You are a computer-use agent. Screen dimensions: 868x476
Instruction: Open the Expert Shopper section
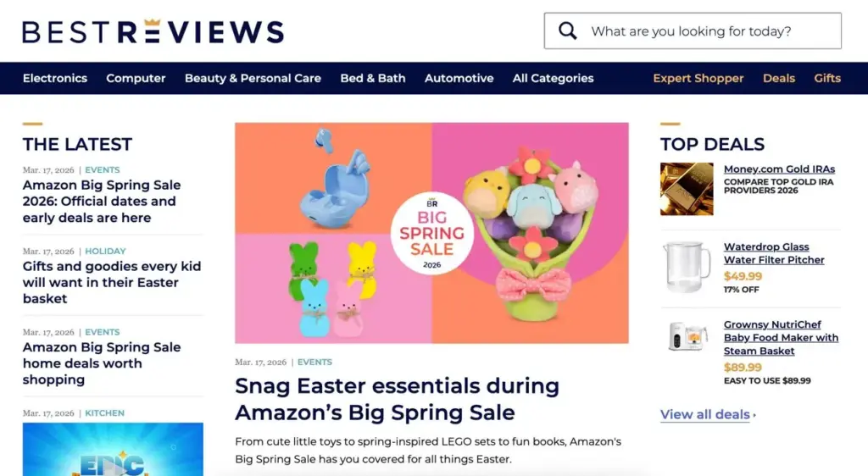tap(698, 78)
